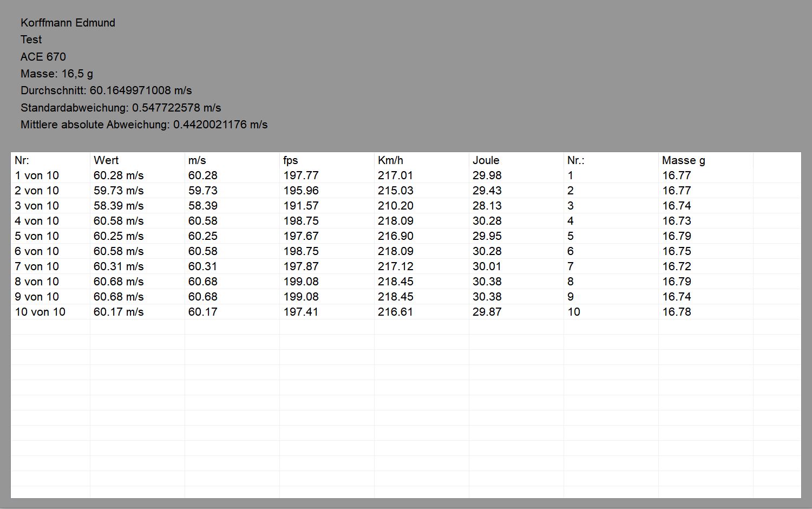Click the 'Durchschnitt' average line

coord(106,90)
